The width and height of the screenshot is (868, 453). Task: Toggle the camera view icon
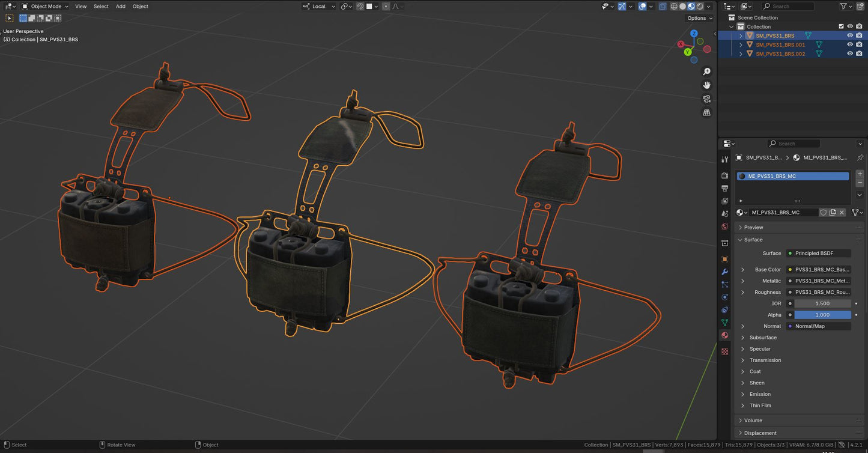pyautogui.click(x=706, y=99)
